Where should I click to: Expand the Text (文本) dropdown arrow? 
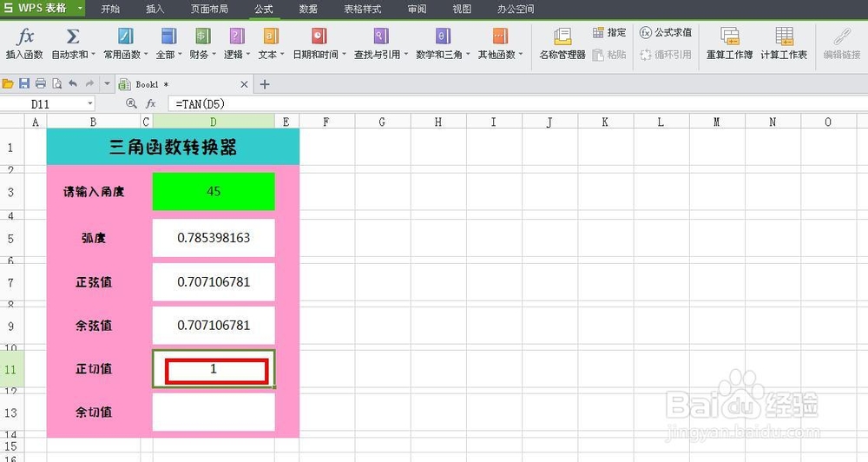click(282, 55)
